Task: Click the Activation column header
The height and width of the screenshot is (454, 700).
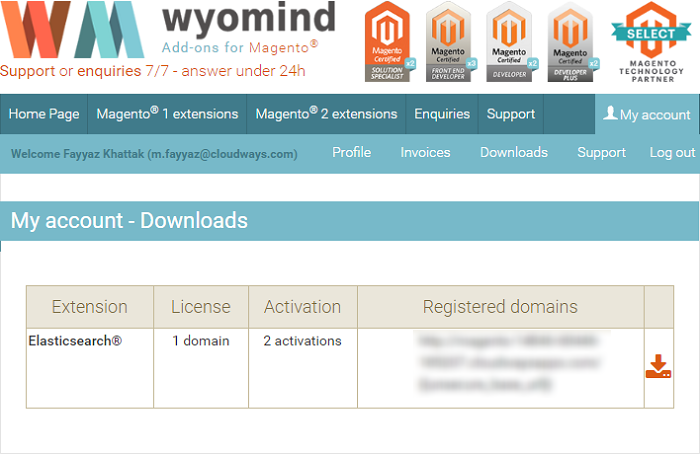Action: click(303, 307)
